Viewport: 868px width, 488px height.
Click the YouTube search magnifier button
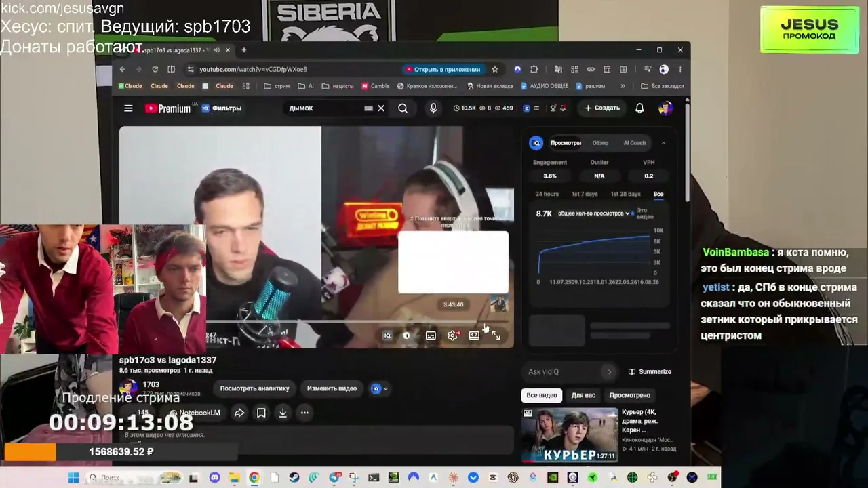click(403, 108)
